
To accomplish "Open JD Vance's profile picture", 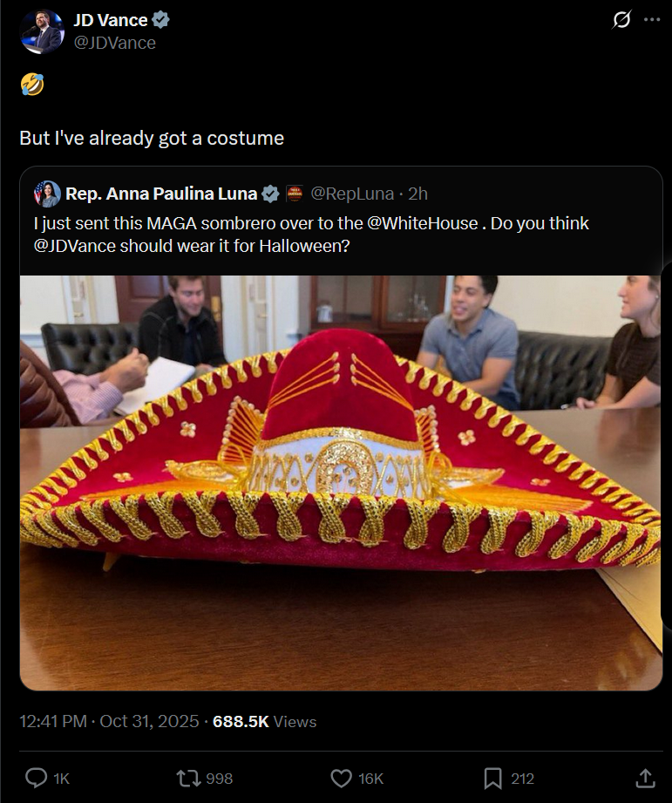I will coord(42,31).
